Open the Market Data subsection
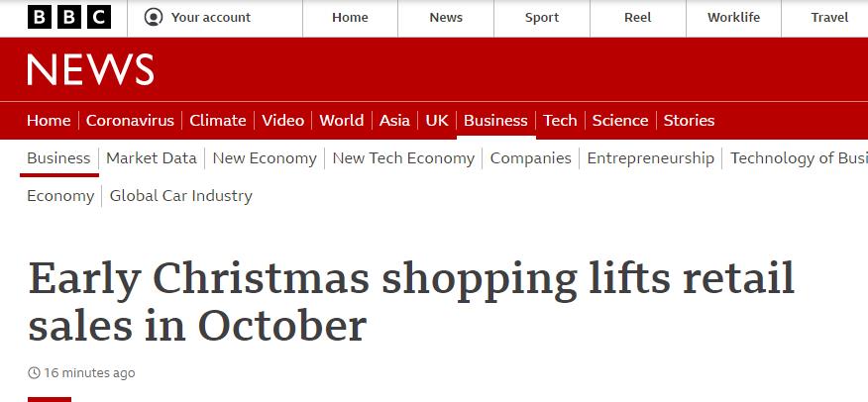Image resolution: width=868 pixels, height=402 pixels. 152,158
